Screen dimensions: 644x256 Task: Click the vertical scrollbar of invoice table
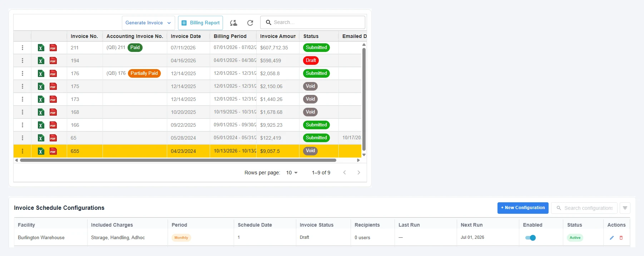coord(364,99)
